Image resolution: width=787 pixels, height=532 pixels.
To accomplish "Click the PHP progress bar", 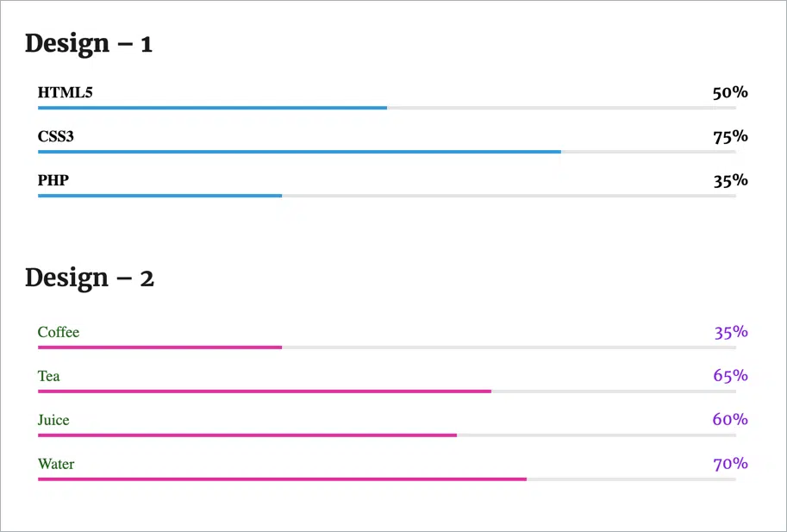I will [x=387, y=196].
